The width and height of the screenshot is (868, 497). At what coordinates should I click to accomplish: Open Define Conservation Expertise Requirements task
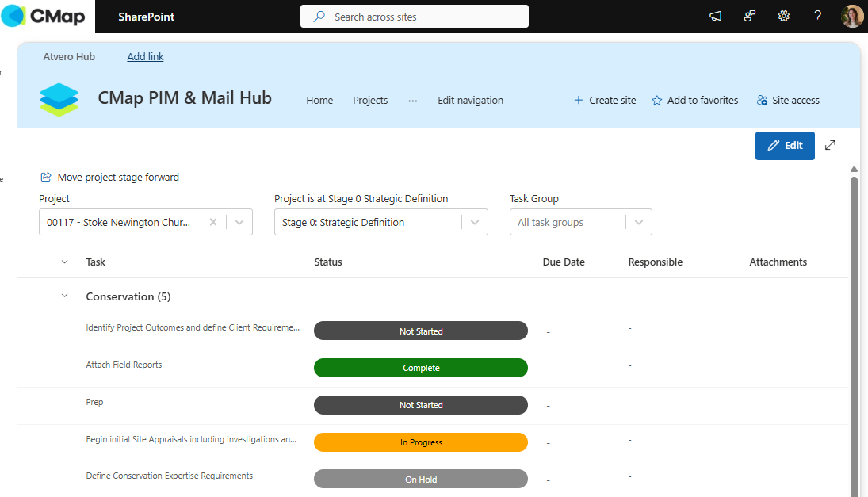click(170, 476)
